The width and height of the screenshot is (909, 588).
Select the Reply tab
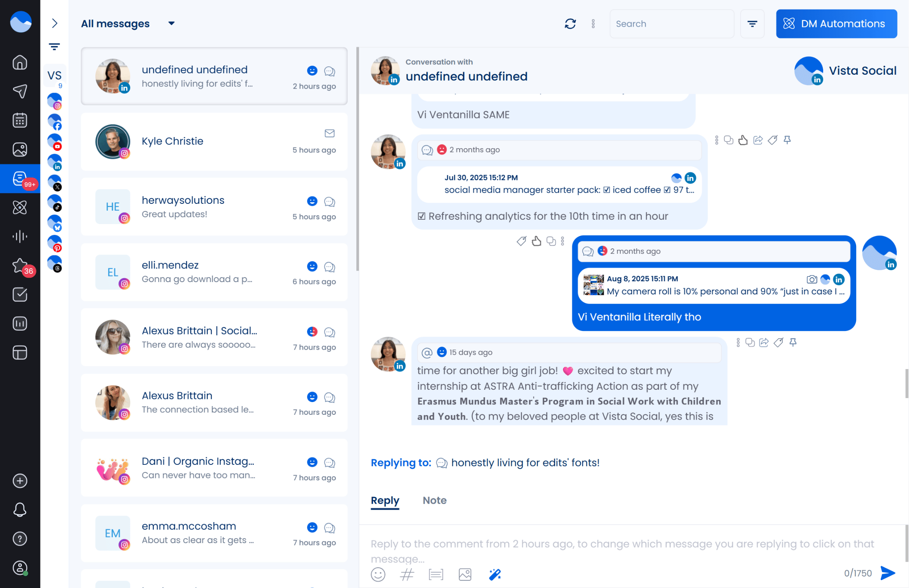(x=385, y=500)
